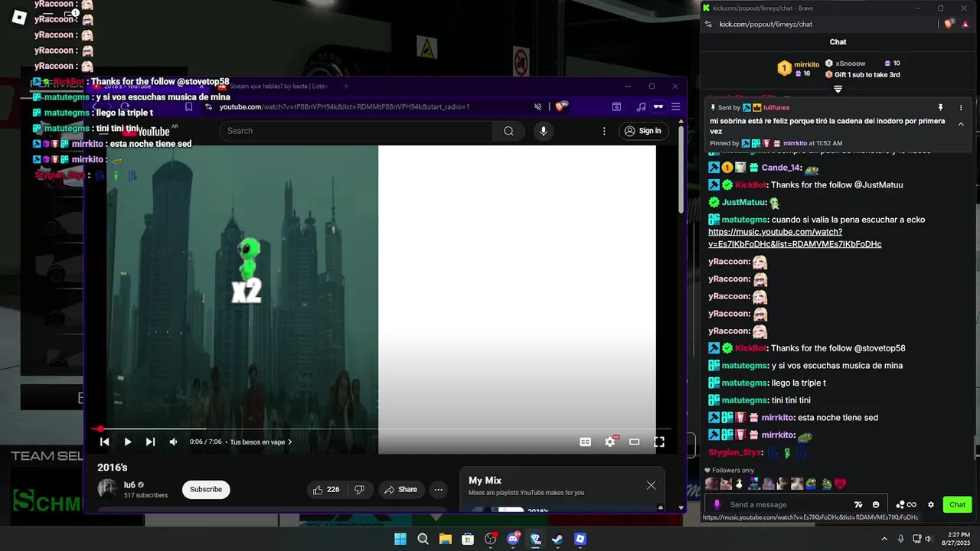
Task: Unmute the tab via address bar icon
Action: pyautogui.click(x=537, y=107)
